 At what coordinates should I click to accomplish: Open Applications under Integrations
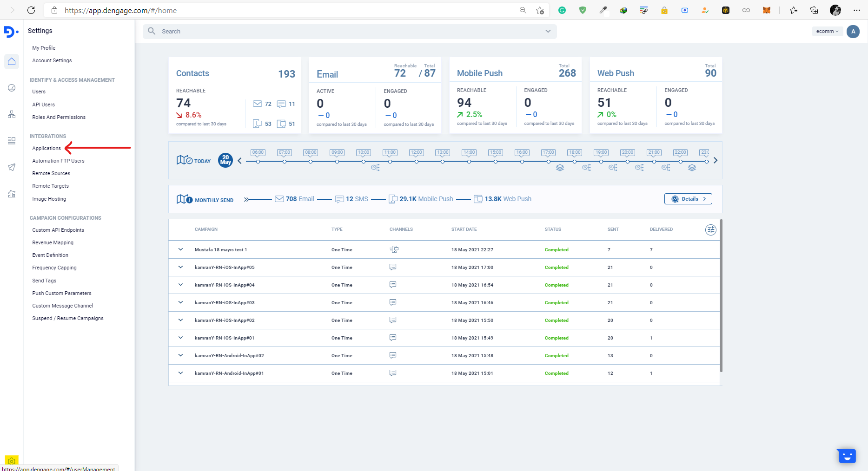pyautogui.click(x=46, y=148)
